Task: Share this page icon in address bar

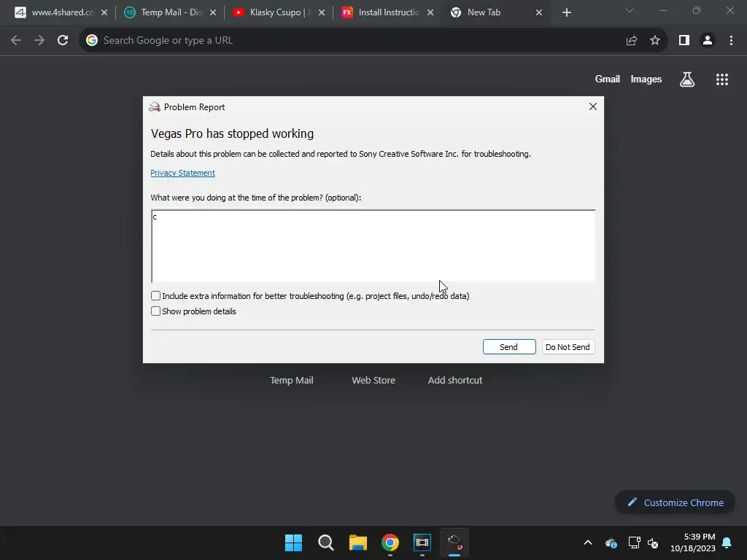Action: [x=632, y=41]
